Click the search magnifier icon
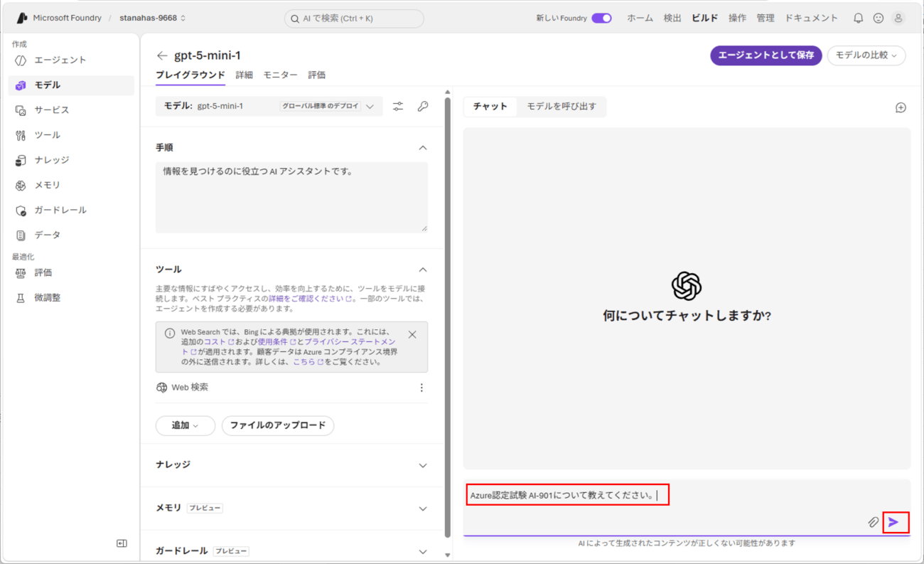Viewport: 924px width, 564px height. point(295,18)
